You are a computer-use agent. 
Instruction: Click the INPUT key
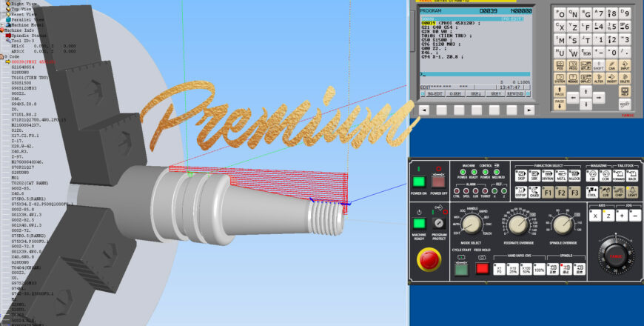[625, 65]
